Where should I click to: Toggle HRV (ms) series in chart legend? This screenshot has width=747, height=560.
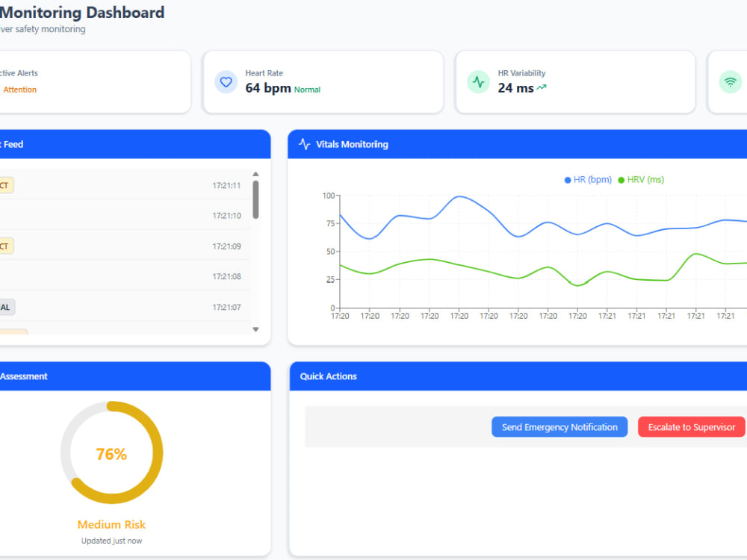click(641, 179)
